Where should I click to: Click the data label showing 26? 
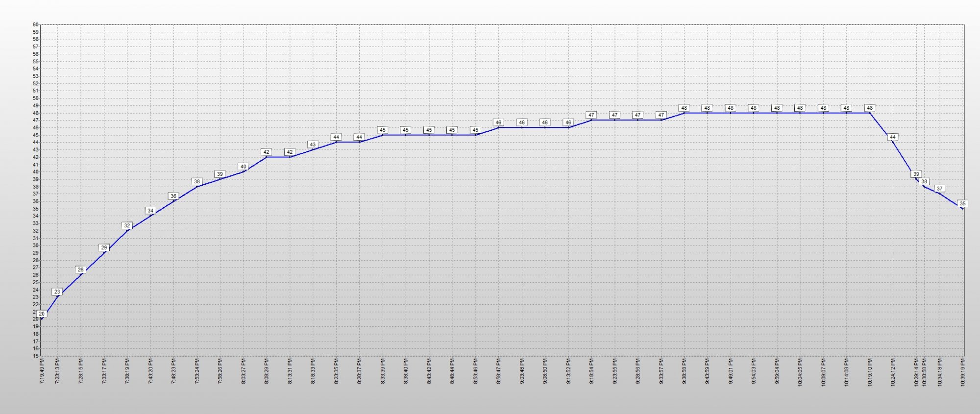80,269
